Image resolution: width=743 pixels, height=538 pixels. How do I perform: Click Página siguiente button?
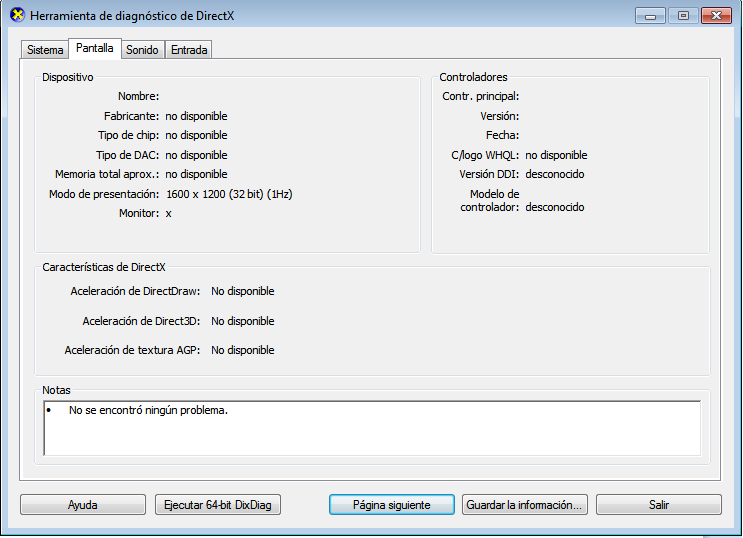click(x=391, y=505)
